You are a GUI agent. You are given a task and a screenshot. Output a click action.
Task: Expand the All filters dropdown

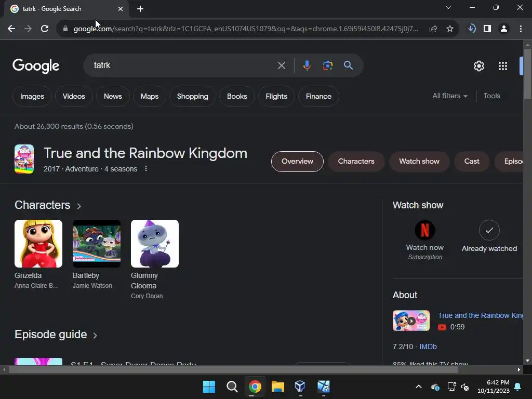450,96
